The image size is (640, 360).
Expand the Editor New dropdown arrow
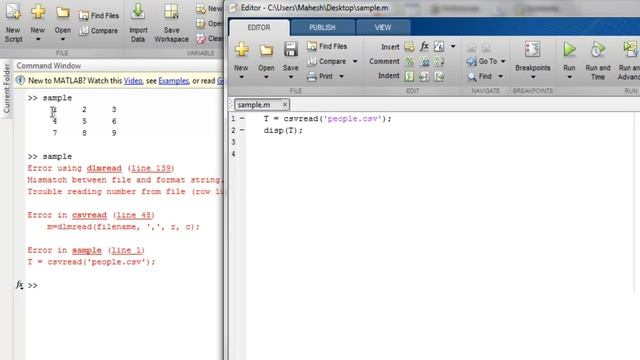pyautogui.click(x=241, y=77)
